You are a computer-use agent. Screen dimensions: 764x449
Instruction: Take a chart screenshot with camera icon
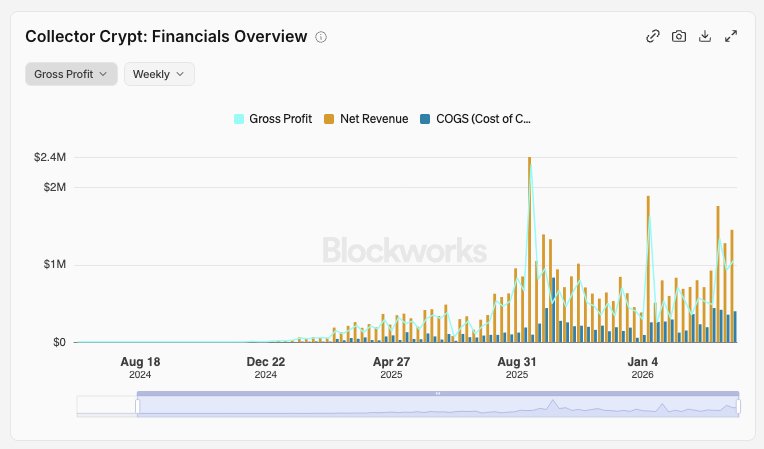pyautogui.click(x=679, y=36)
